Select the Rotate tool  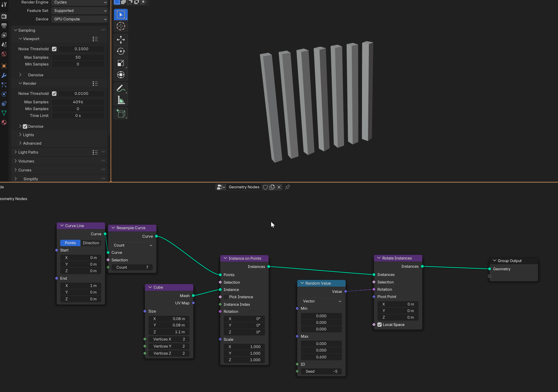(x=121, y=51)
